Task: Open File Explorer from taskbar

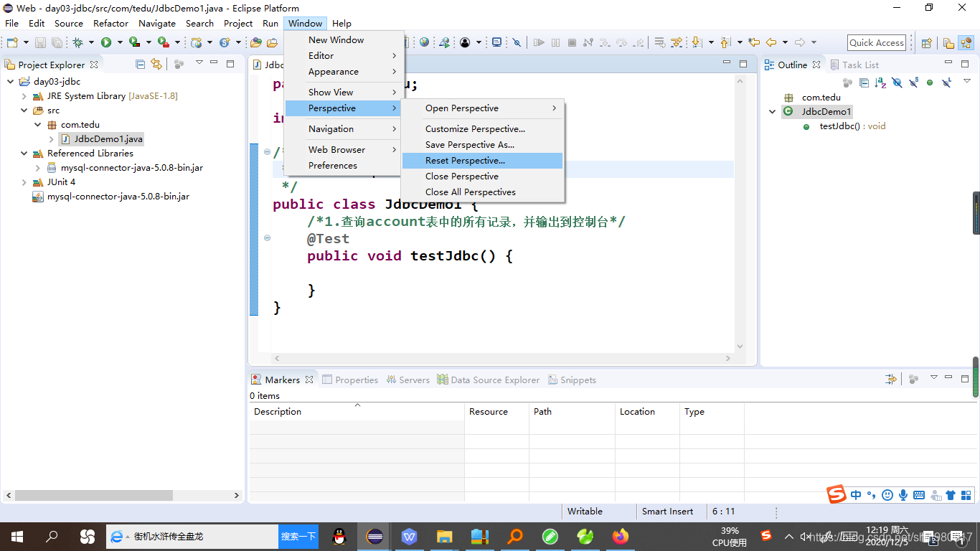Action: point(445,536)
